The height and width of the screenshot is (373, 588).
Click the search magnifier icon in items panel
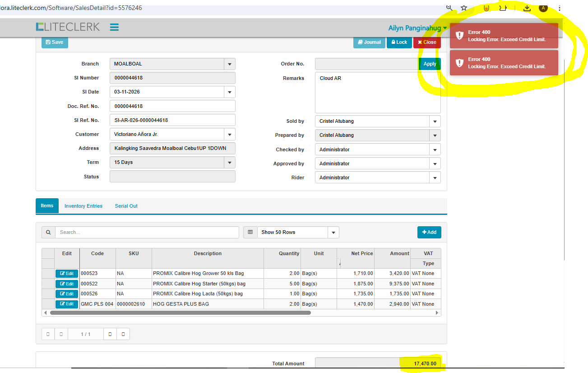point(48,232)
